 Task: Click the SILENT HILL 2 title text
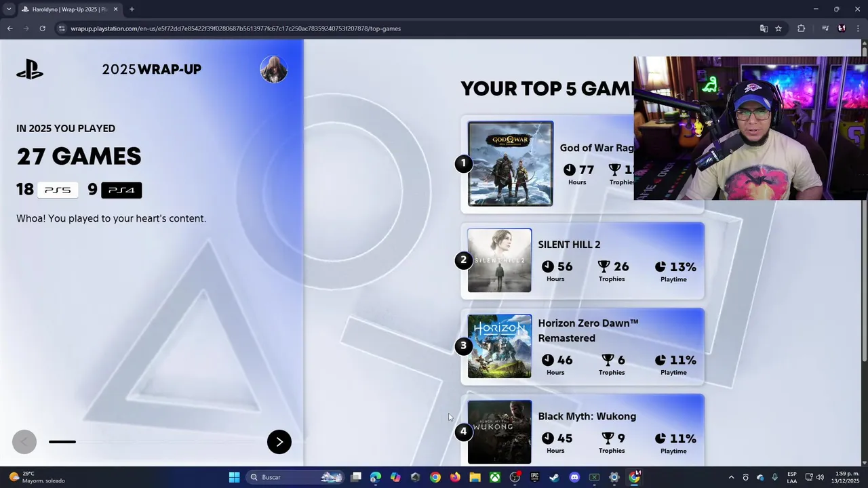point(569,245)
